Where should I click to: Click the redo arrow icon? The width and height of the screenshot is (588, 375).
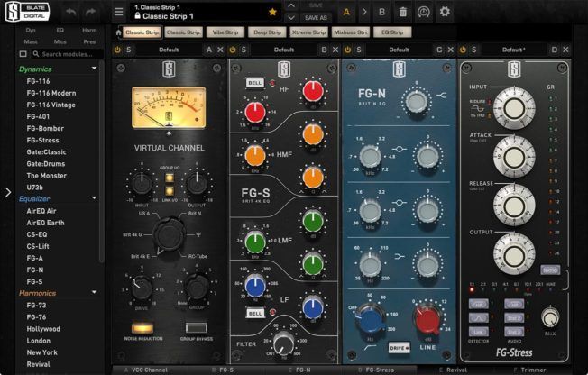click(91, 12)
